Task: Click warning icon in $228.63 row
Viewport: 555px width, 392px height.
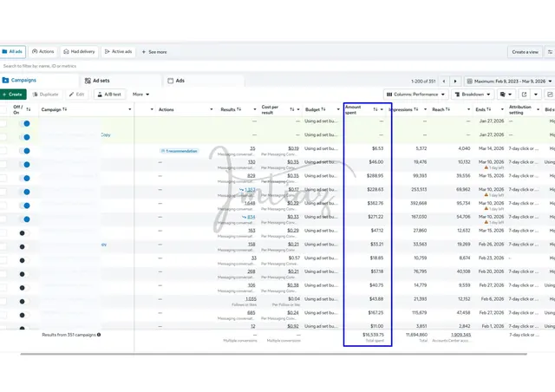Action: coord(486,195)
